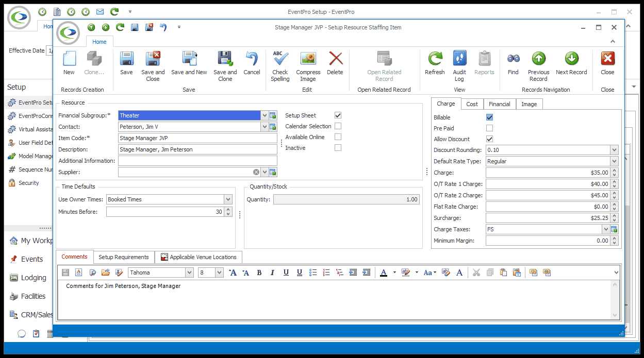Click Save and Clone ribbon icon
This screenshot has width=644, height=358.
225,59
